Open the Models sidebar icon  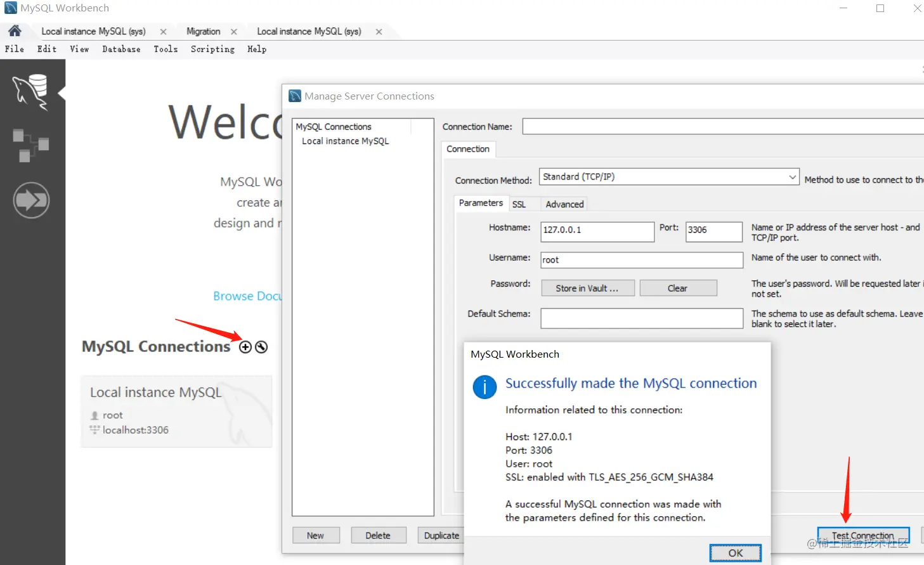(31, 145)
